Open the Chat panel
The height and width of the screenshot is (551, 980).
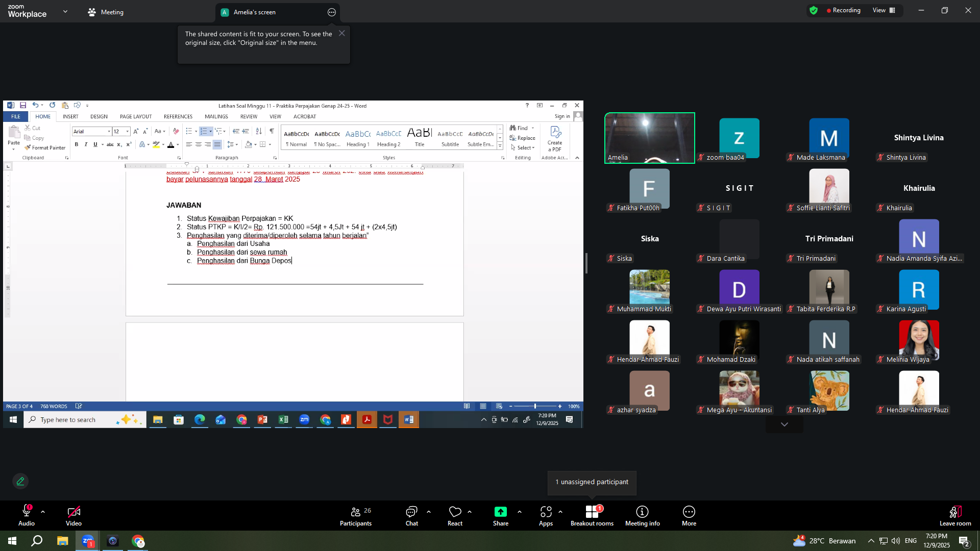click(411, 515)
